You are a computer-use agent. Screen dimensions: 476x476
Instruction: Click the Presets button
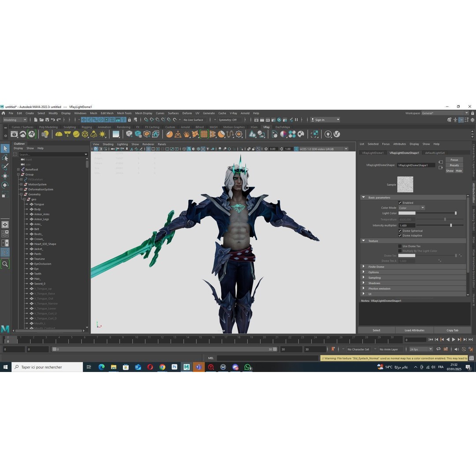pyautogui.click(x=454, y=165)
